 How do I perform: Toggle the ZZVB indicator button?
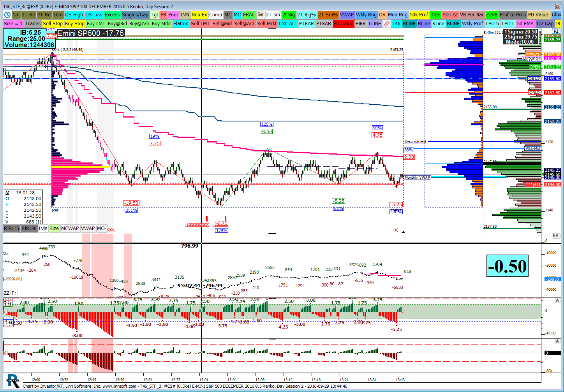point(492,15)
